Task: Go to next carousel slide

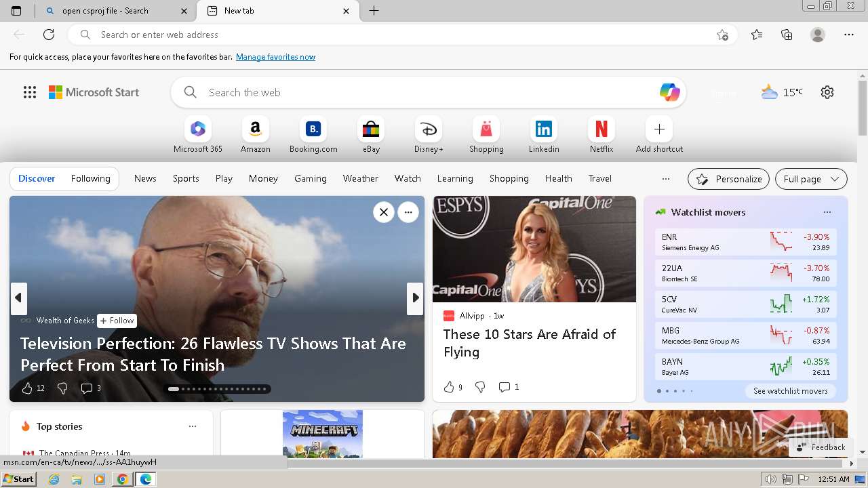Action: coord(415,298)
